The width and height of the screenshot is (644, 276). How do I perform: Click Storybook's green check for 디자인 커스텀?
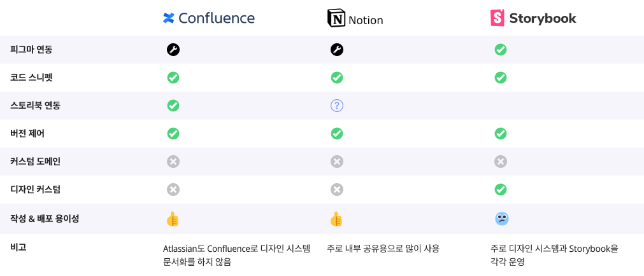501,190
